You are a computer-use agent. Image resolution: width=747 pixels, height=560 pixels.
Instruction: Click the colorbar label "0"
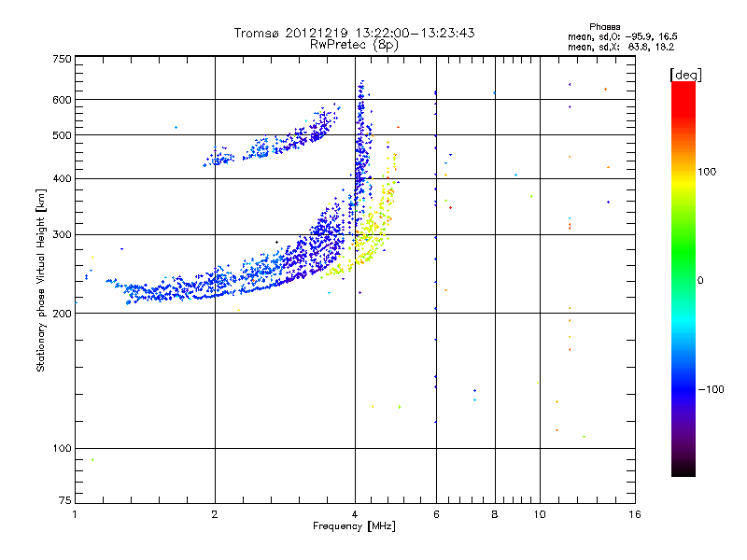coord(700,281)
